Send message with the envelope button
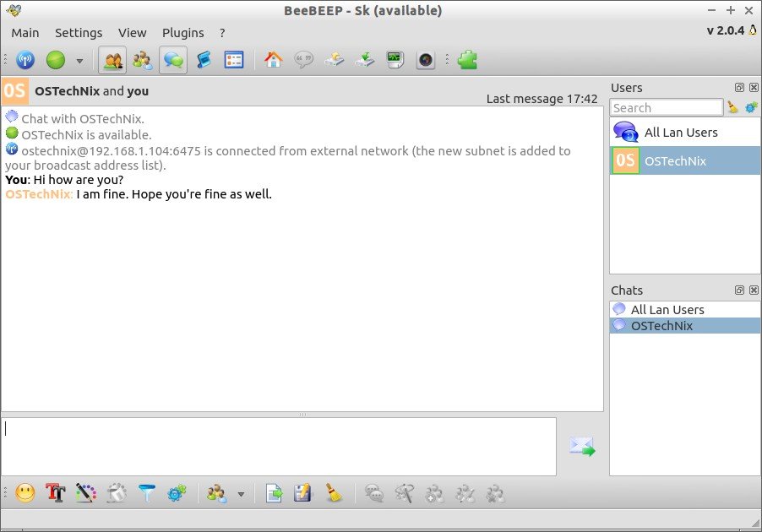762x532 pixels. (x=582, y=447)
